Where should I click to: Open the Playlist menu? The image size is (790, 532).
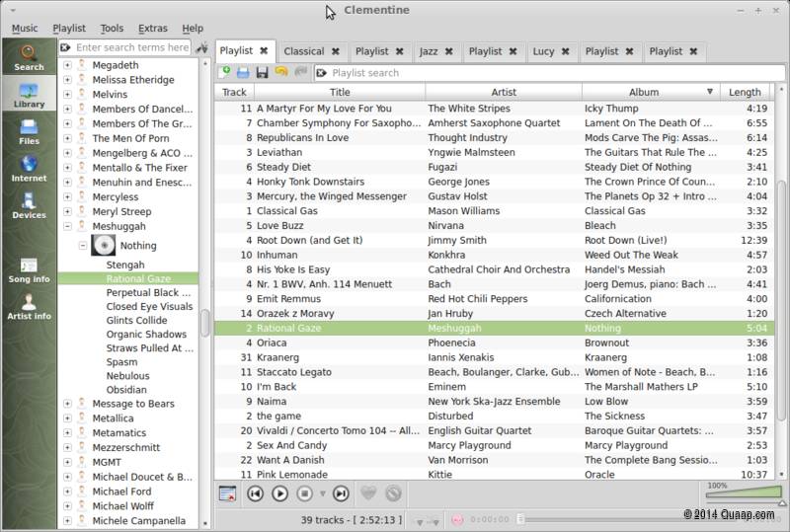(69, 29)
